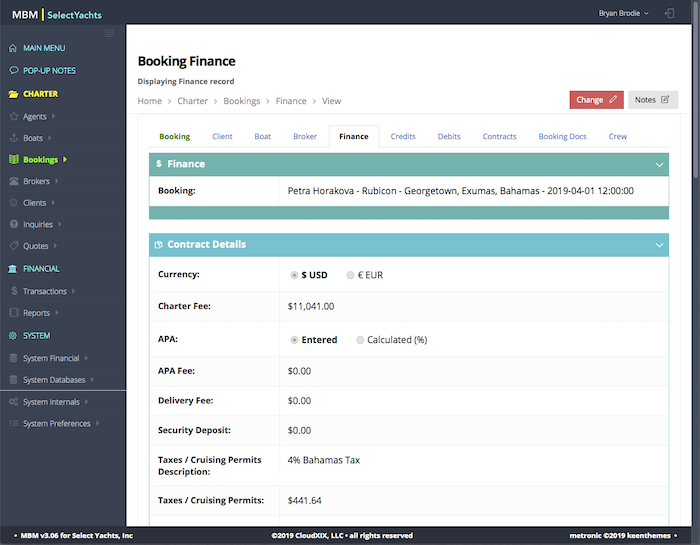The height and width of the screenshot is (545, 700).
Task: Click the Finance breadcrumb link
Action: pos(291,101)
